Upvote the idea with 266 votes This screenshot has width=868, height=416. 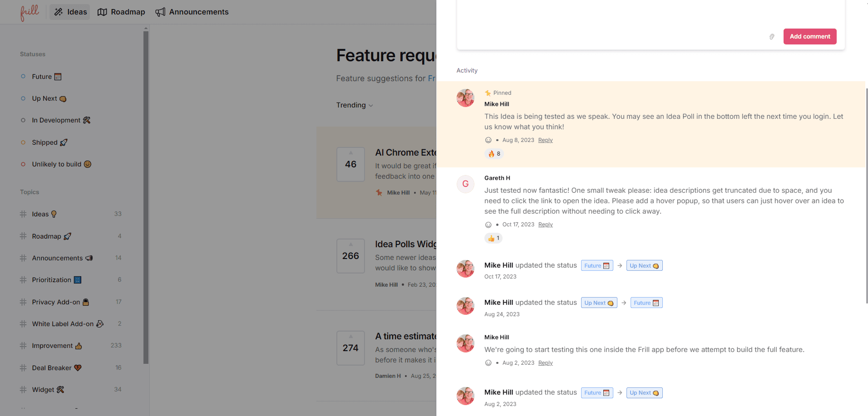point(350,256)
